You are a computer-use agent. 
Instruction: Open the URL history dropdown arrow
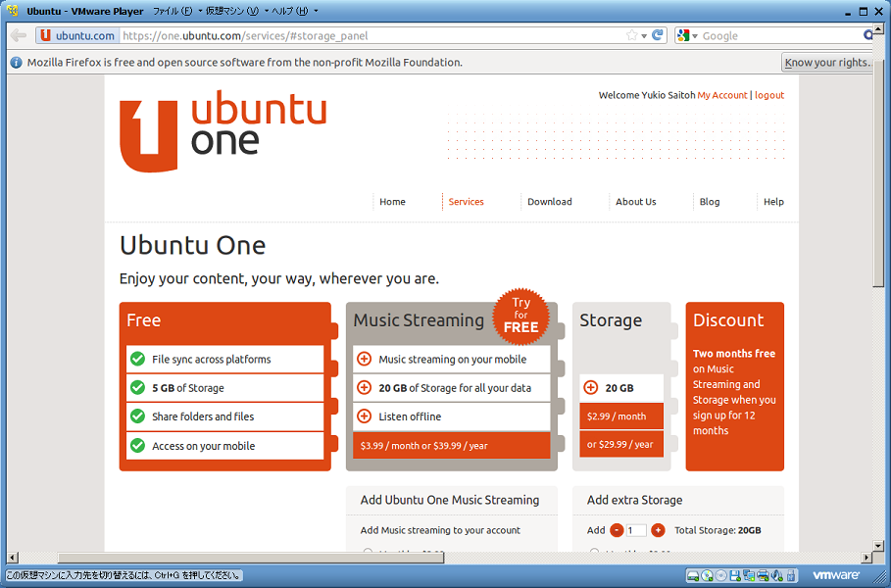point(644,36)
